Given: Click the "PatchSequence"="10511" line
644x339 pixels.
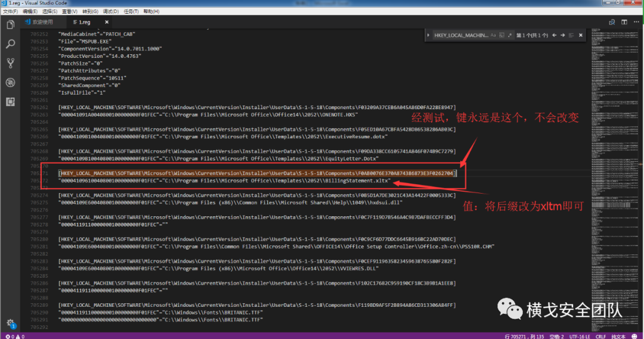Looking at the screenshot, I should click(x=92, y=78).
